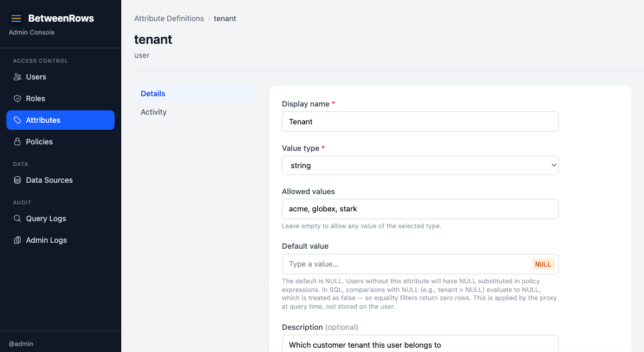Click into the Default value field
This screenshot has width=644, height=352.
(x=420, y=264)
